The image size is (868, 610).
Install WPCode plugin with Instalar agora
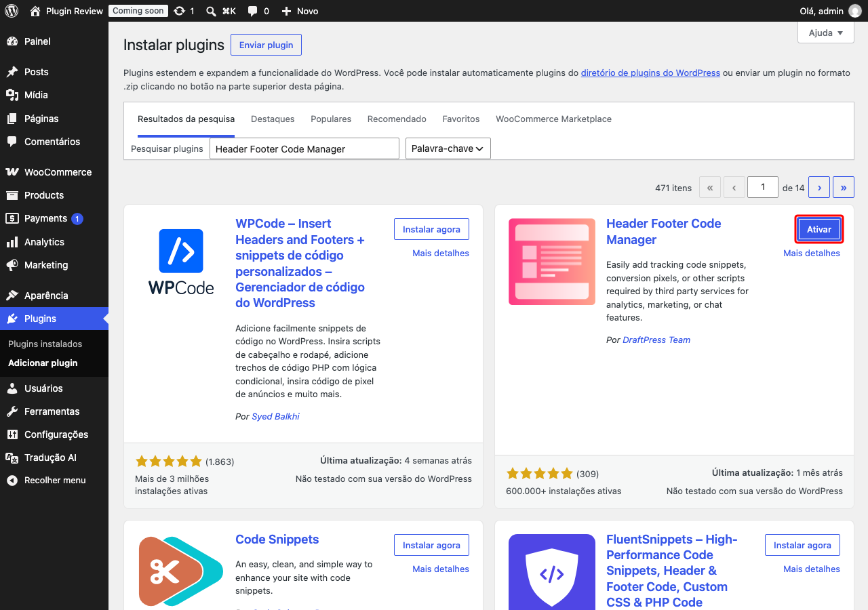point(431,229)
